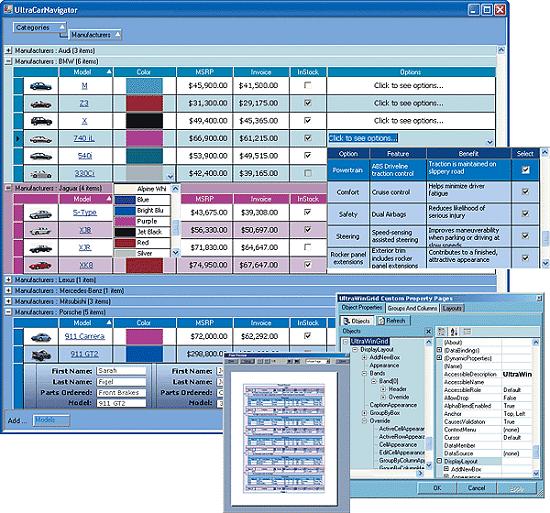Viewport: 550px width, 513px height.
Task: Switch to Groups And Columns tab
Action: pos(412,308)
